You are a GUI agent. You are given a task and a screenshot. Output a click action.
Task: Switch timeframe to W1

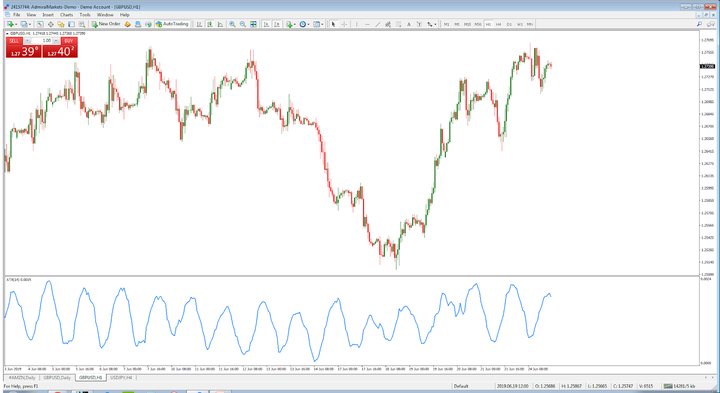(x=520, y=24)
